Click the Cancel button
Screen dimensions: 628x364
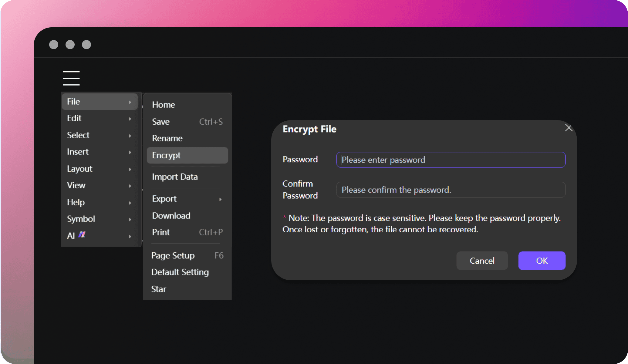click(x=482, y=261)
